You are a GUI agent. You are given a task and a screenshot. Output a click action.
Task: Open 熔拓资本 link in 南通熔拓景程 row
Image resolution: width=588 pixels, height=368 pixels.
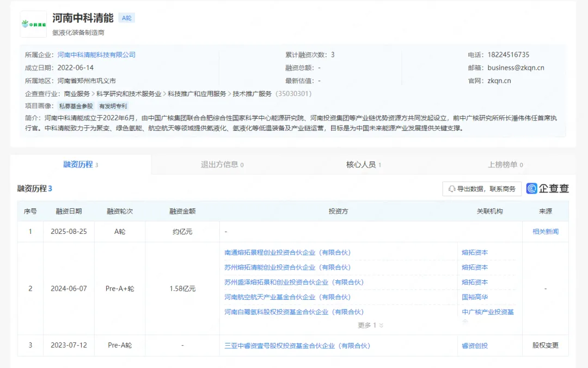475,253
